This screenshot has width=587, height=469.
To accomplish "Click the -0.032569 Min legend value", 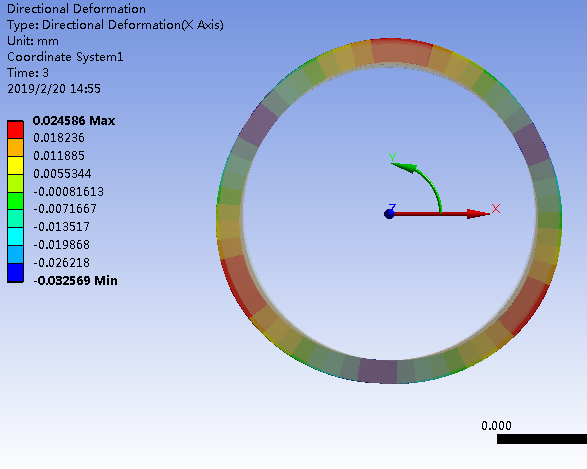I will click(75, 280).
